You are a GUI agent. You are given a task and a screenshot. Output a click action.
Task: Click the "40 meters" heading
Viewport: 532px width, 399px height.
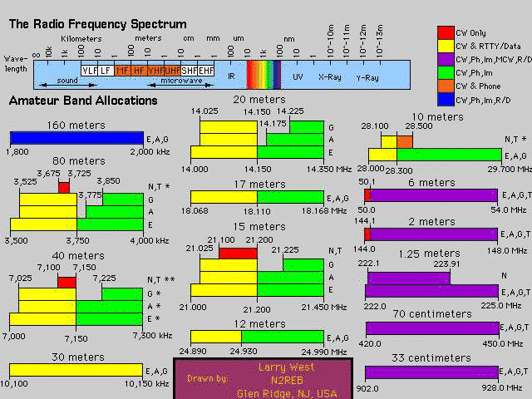pos(78,255)
